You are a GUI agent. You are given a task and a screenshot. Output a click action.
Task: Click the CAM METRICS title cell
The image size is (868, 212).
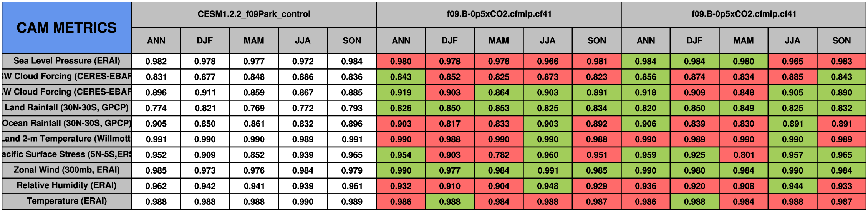(x=66, y=28)
